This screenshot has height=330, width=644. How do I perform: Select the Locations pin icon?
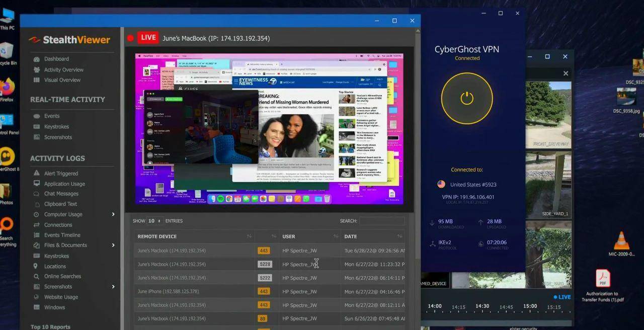[x=36, y=266]
